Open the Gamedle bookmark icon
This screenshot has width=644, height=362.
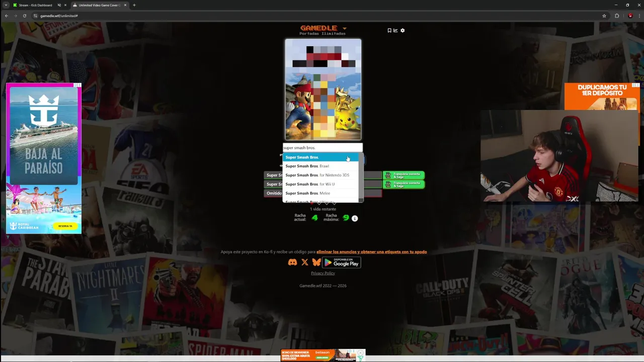pyautogui.click(x=389, y=30)
